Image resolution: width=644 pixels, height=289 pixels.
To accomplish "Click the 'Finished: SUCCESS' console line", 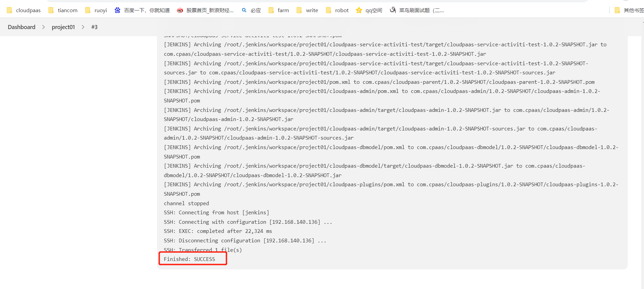I will (189, 259).
